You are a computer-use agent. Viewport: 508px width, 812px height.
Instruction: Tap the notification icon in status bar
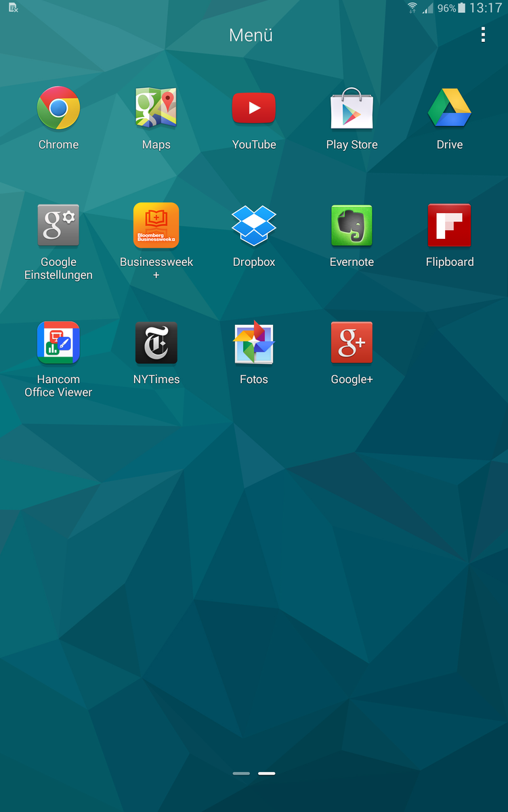click(x=13, y=8)
